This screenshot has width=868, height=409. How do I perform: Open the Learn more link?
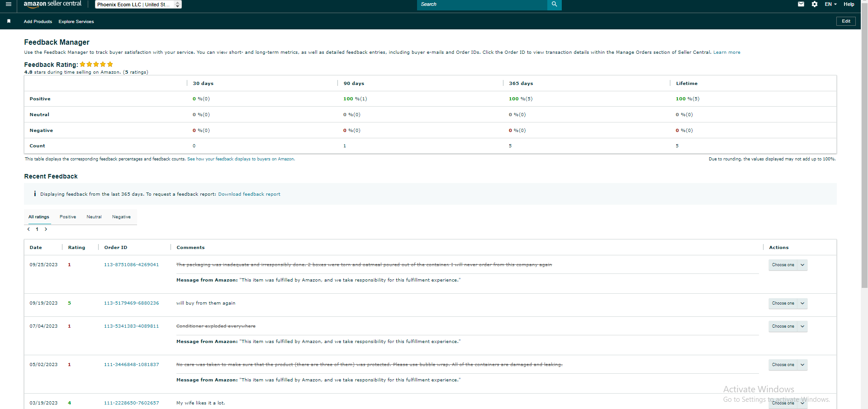727,52
